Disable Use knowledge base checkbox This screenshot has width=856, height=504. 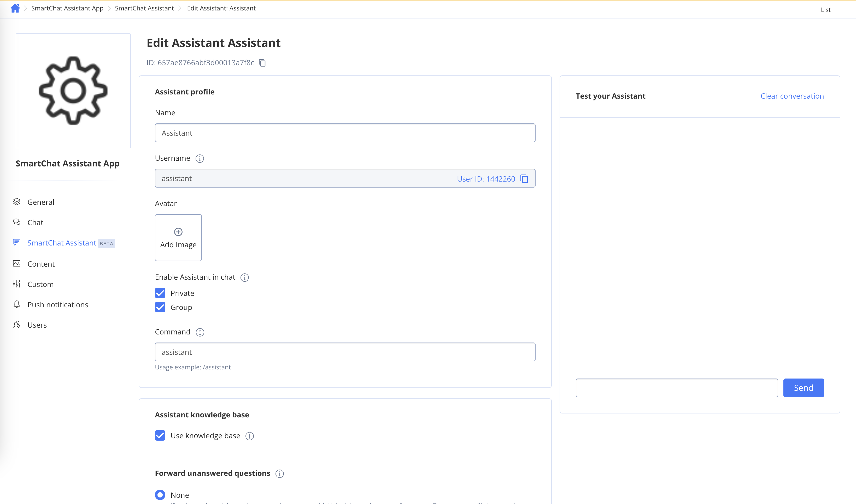coord(160,436)
